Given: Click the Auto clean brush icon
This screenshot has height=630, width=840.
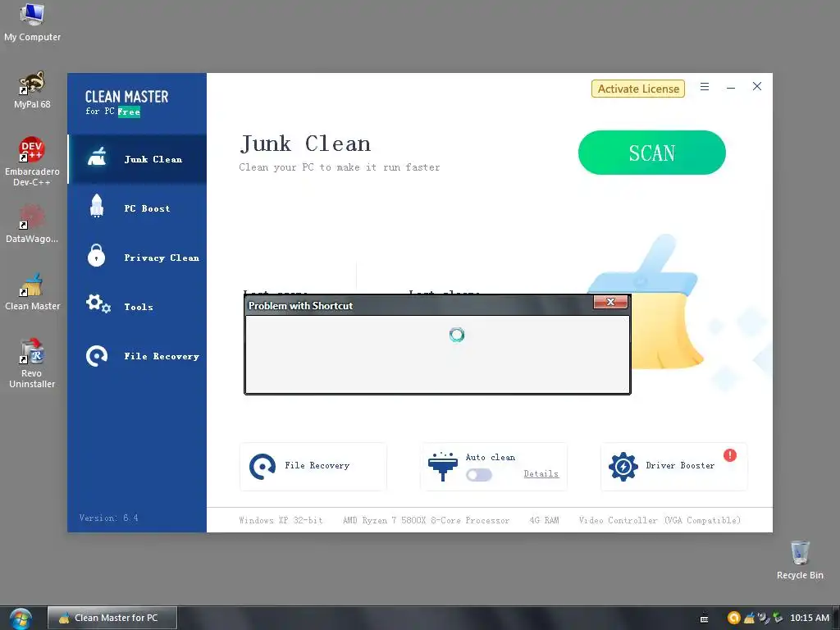Looking at the screenshot, I should (x=442, y=467).
